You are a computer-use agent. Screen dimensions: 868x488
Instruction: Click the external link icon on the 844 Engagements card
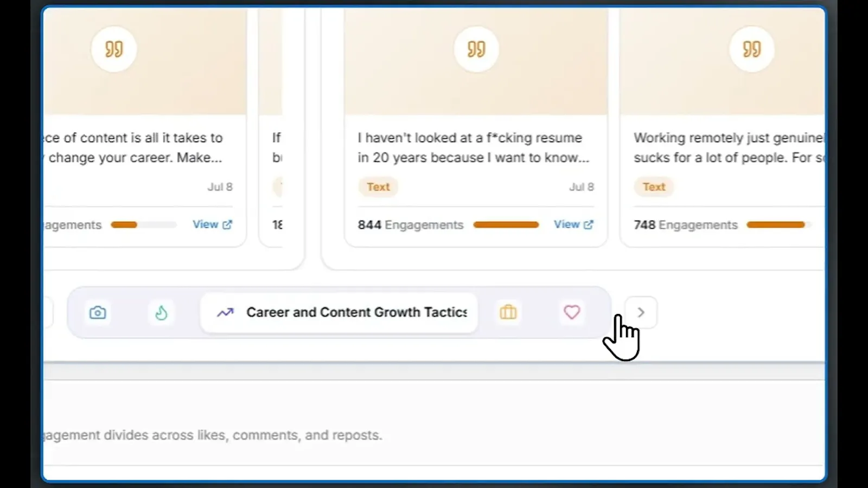(589, 224)
